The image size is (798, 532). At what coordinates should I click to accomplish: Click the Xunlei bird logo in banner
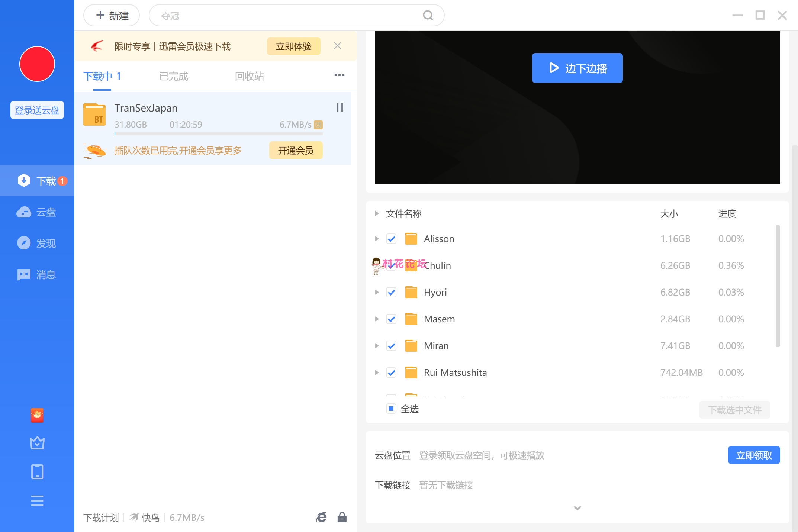(x=97, y=46)
